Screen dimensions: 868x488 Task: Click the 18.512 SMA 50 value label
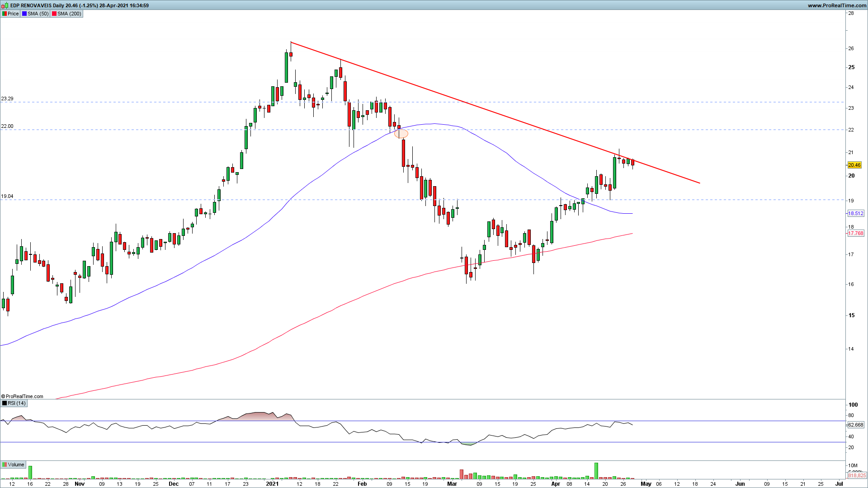tap(855, 213)
